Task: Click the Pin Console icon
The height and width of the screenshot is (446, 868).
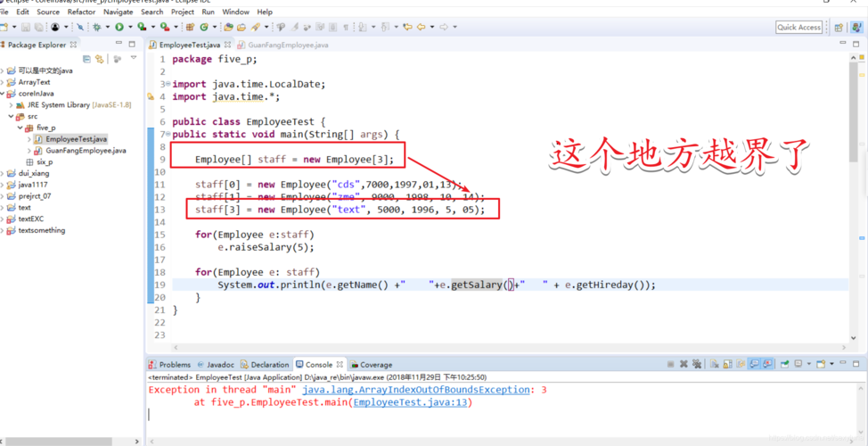Action: 784,364
